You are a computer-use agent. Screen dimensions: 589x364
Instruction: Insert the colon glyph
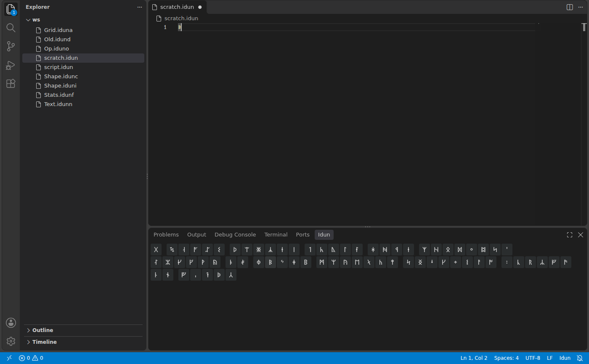(507, 263)
